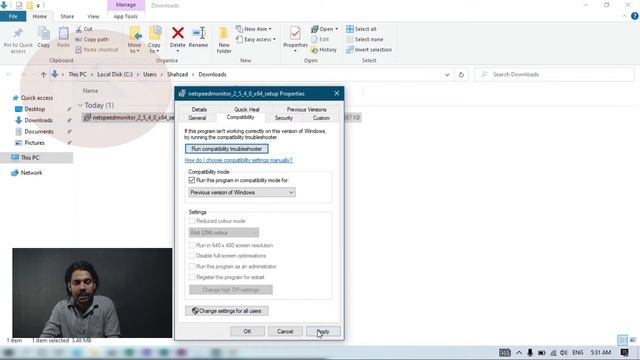Open the Move to menu
640x360 pixels.
135,40
